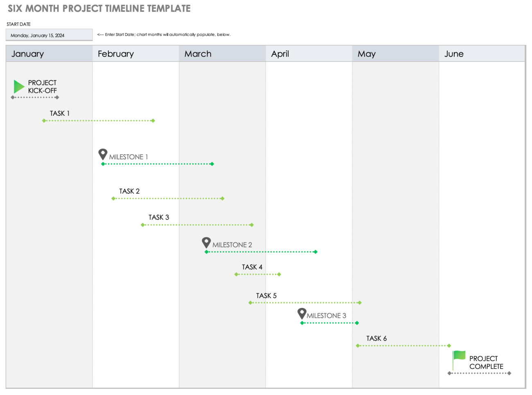Click the Task 3 label
The width and height of the screenshot is (532, 395).
[159, 217]
